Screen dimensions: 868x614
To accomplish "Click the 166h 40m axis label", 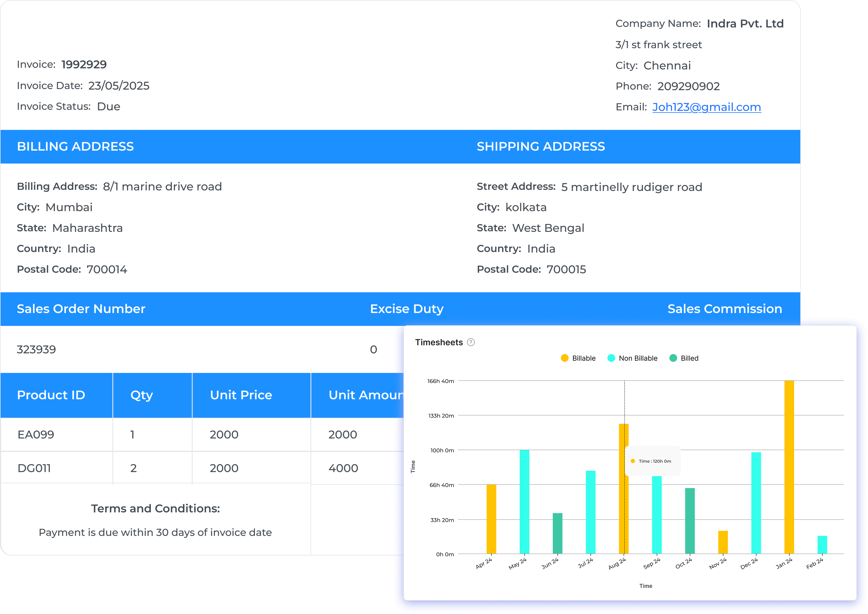I will (x=441, y=381).
